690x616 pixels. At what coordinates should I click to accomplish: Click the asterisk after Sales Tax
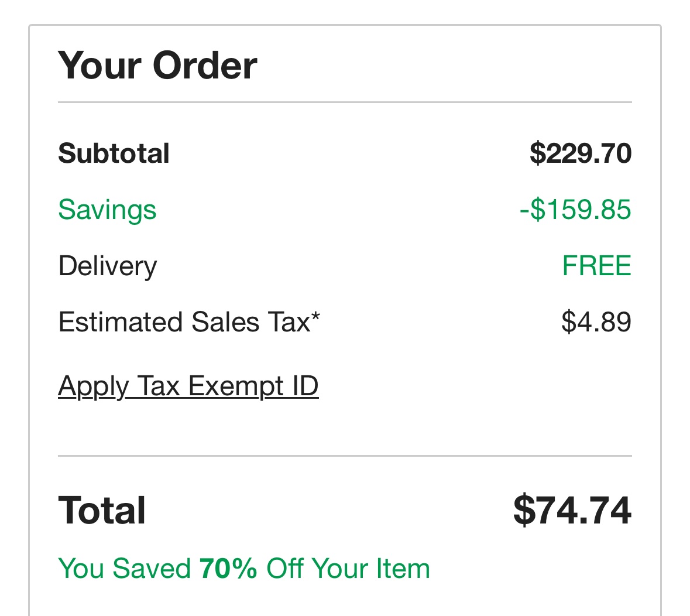click(x=316, y=317)
